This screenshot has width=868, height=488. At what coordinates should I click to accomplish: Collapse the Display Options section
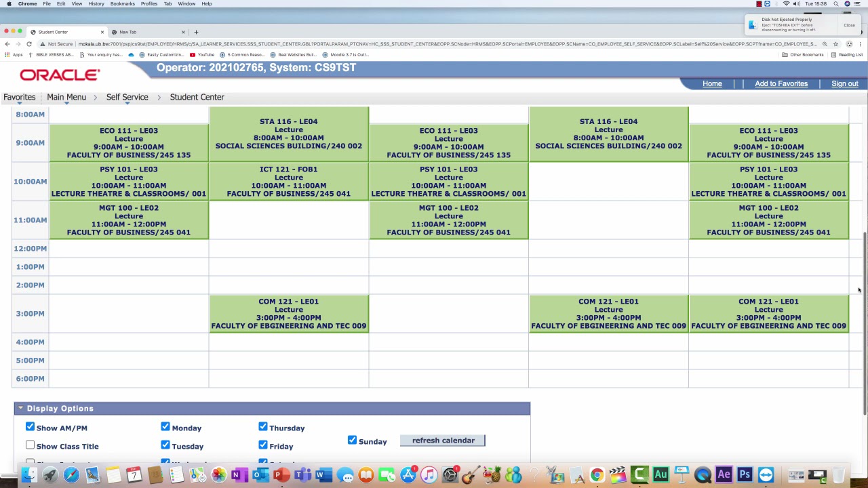pyautogui.click(x=20, y=408)
